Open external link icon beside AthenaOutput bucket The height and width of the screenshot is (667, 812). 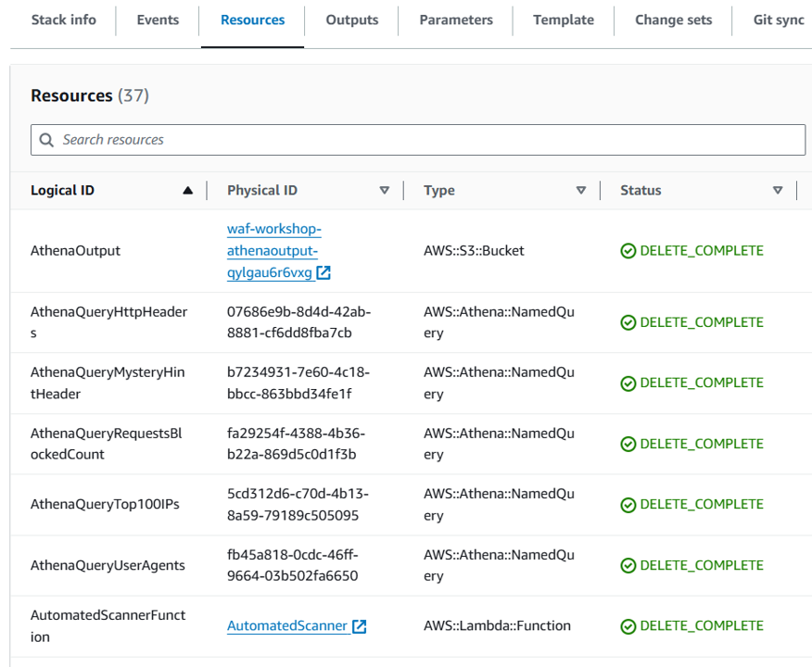(324, 273)
